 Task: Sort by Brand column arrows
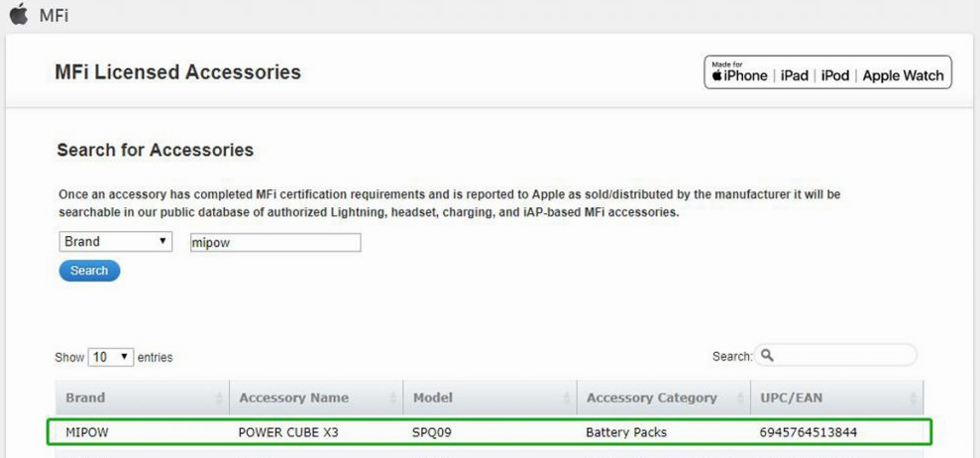[x=219, y=398]
